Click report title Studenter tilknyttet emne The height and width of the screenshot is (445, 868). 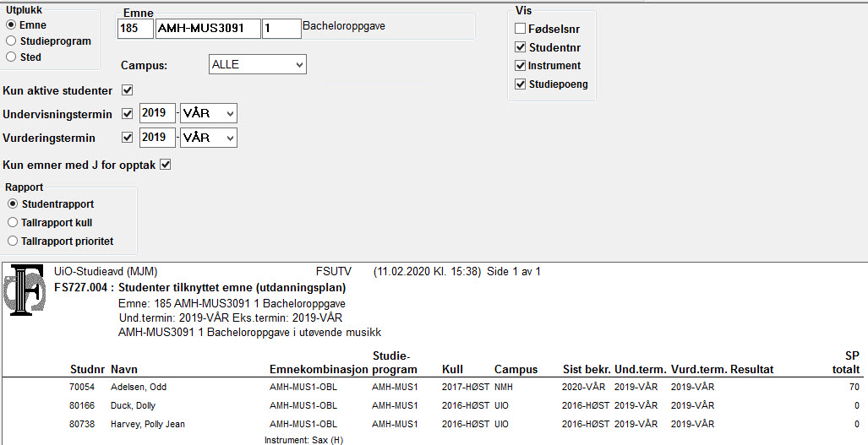[x=232, y=287]
